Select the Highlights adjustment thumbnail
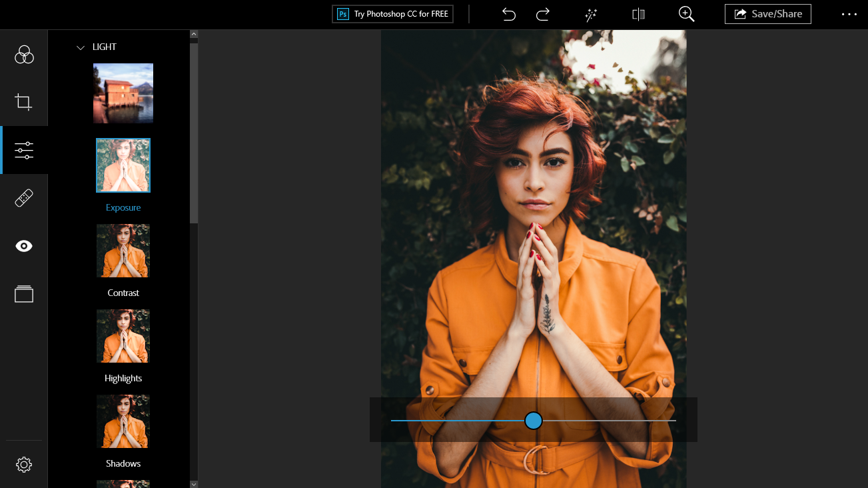The height and width of the screenshot is (488, 868). pyautogui.click(x=123, y=336)
